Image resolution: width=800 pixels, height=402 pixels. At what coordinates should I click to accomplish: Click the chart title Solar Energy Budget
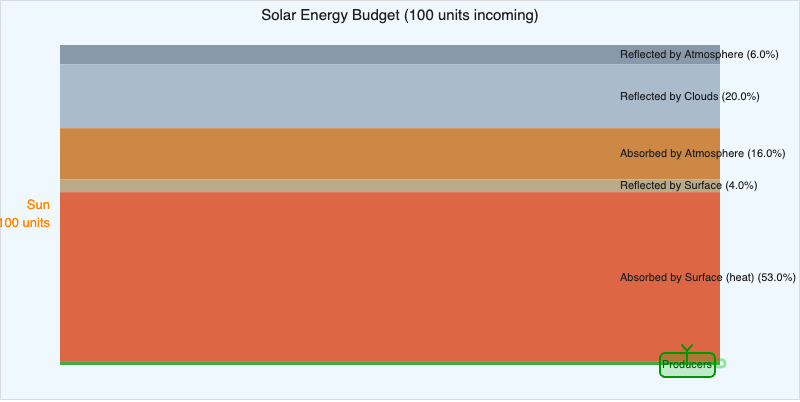(x=400, y=15)
